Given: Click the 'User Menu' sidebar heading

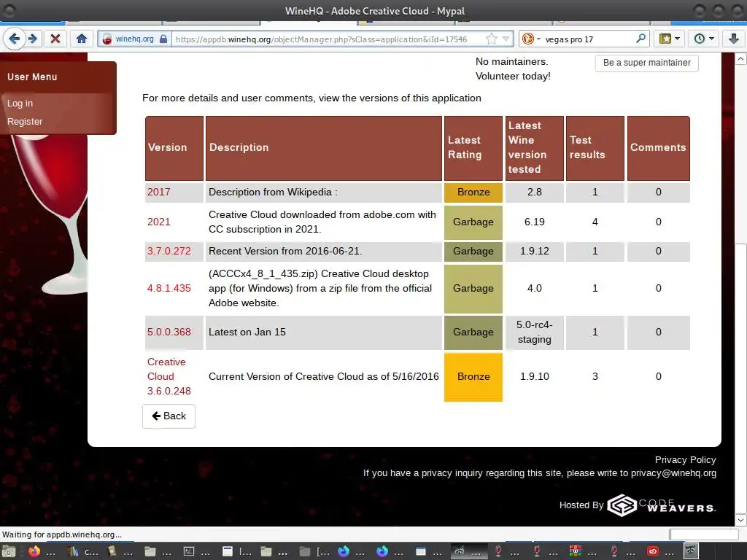Looking at the screenshot, I should point(32,77).
